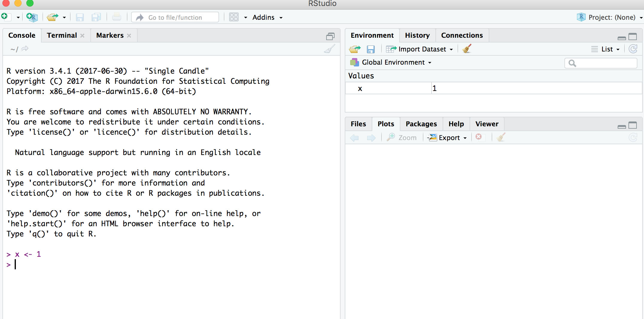This screenshot has height=319, width=644.
Task: Switch to the Terminal tab
Action: tap(62, 35)
